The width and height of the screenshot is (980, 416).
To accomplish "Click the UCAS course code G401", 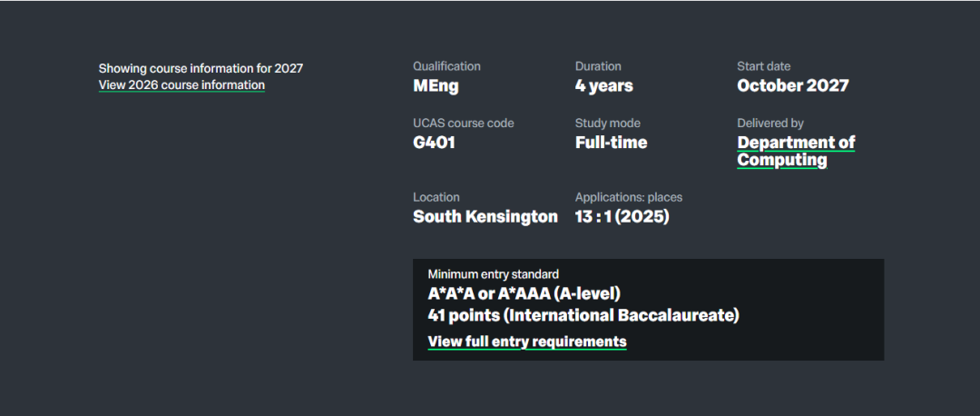I will click(434, 143).
